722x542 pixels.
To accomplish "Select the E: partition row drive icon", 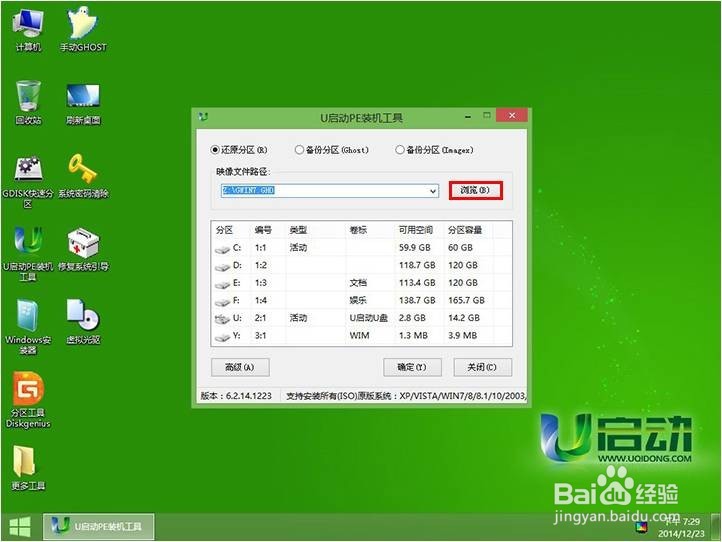I will (222, 284).
